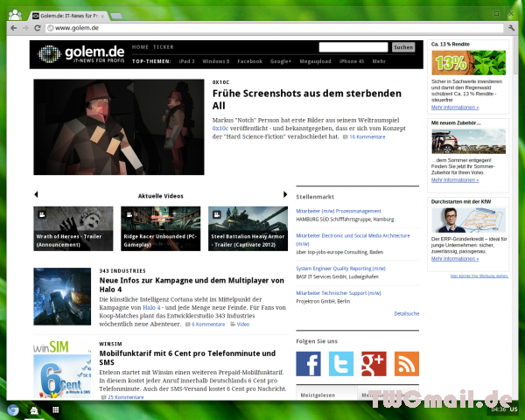Click the browser wrench settings icon

[511, 28]
